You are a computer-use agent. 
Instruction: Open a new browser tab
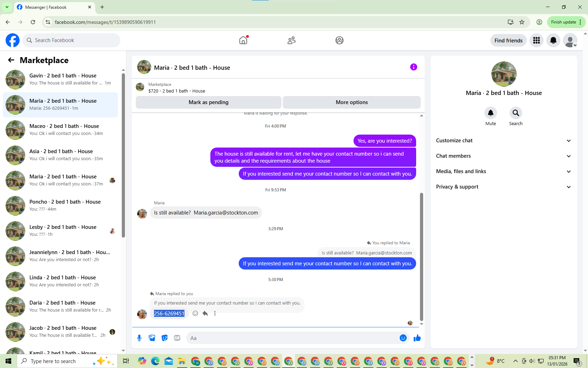point(102,7)
